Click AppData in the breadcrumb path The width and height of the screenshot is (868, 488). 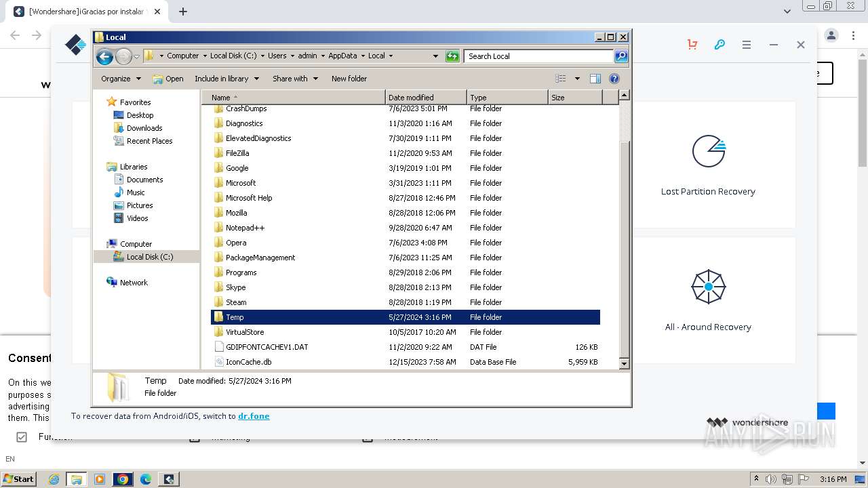click(342, 56)
